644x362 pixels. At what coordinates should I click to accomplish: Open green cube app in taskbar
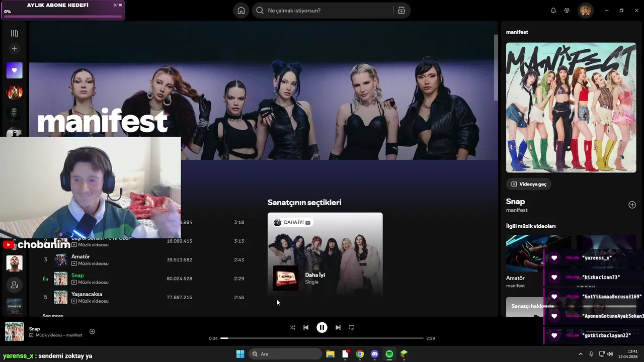404,354
